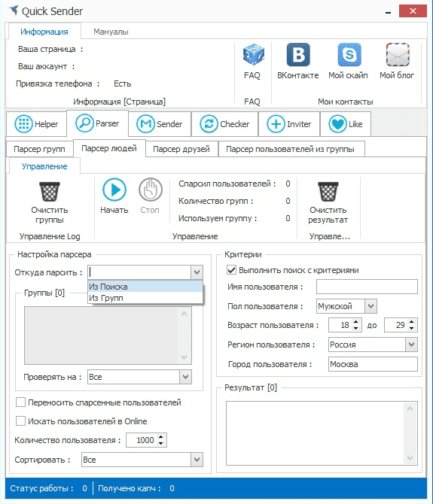Click the Очистить результат trash icon

click(x=328, y=192)
